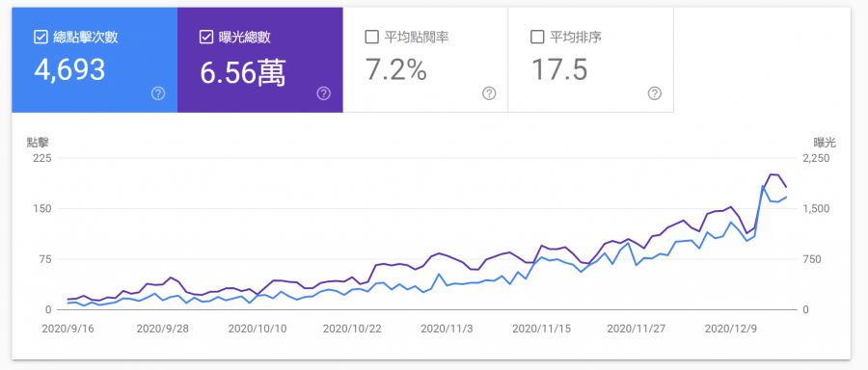The width and height of the screenshot is (868, 370).
Task: Enable the 平均排序 checkbox
Action: [536, 37]
